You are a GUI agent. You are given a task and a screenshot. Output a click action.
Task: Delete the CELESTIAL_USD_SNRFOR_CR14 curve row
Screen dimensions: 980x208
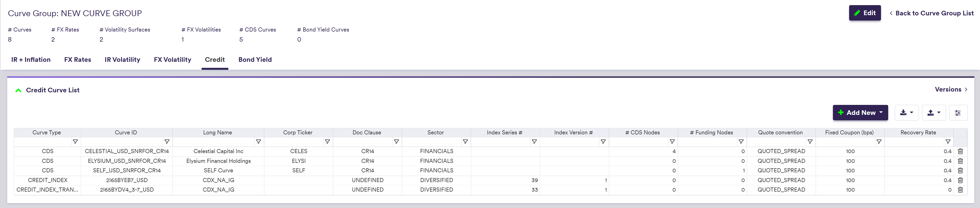[x=960, y=151]
